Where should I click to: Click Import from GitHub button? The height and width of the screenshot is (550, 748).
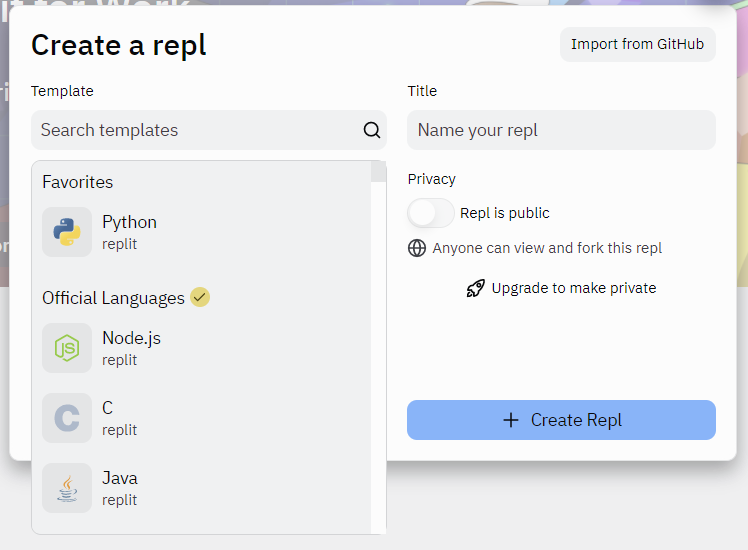pos(638,44)
